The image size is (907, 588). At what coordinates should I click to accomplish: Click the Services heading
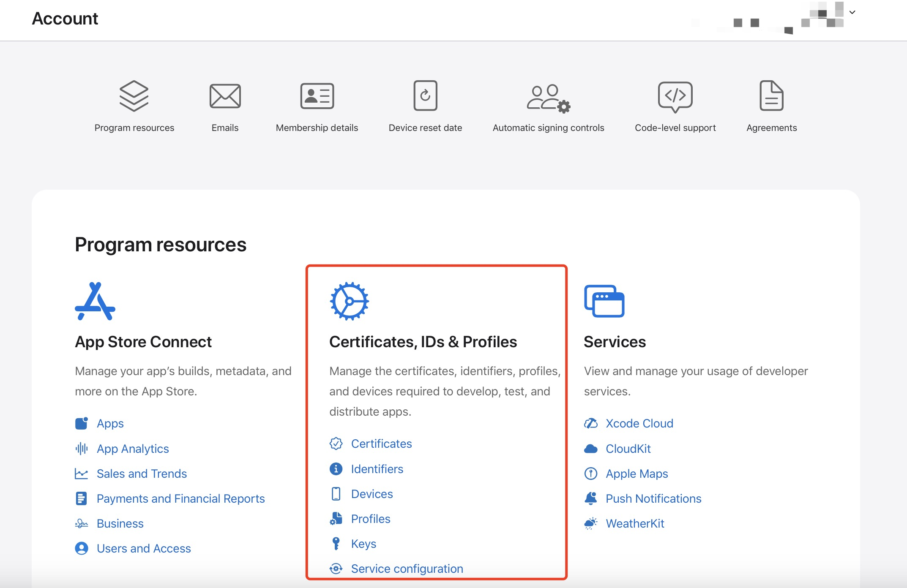(x=615, y=342)
